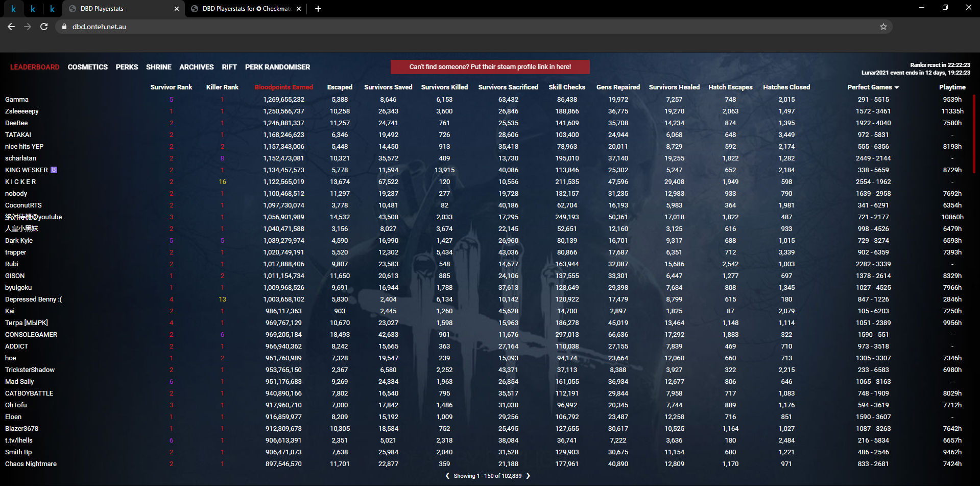Open player TATAKAI's profile
This screenshot has width=980, height=486.
click(x=18, y=135)
